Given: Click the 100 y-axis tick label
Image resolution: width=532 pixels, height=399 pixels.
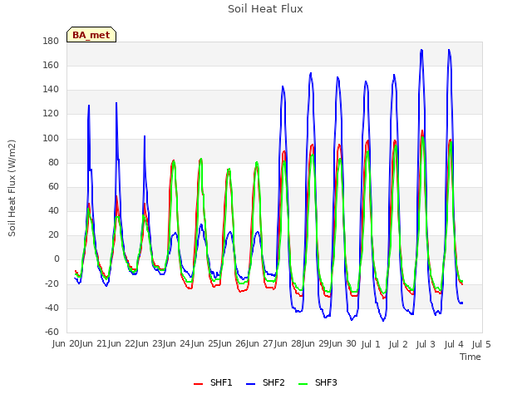Looking at the screenshot, I should tap(51, 138).
